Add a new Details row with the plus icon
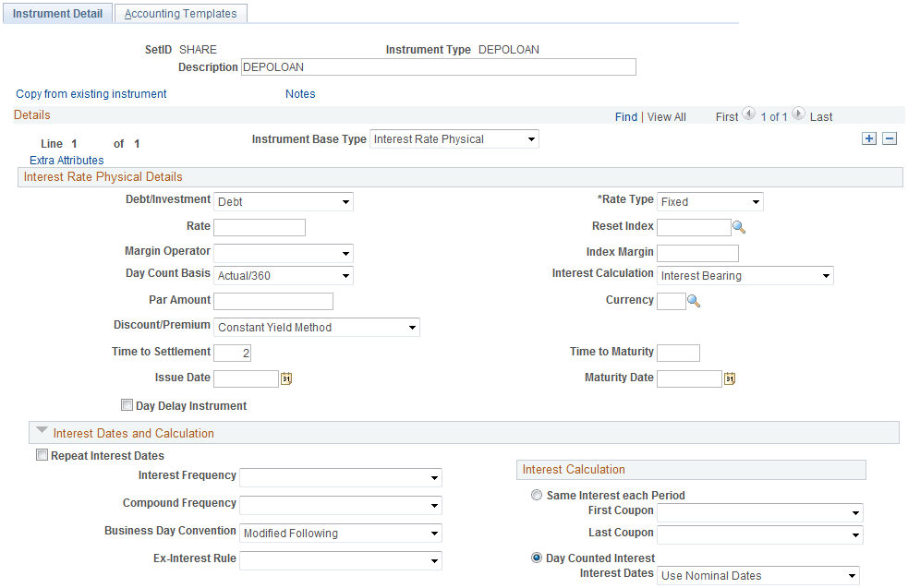 coord(868,138)
